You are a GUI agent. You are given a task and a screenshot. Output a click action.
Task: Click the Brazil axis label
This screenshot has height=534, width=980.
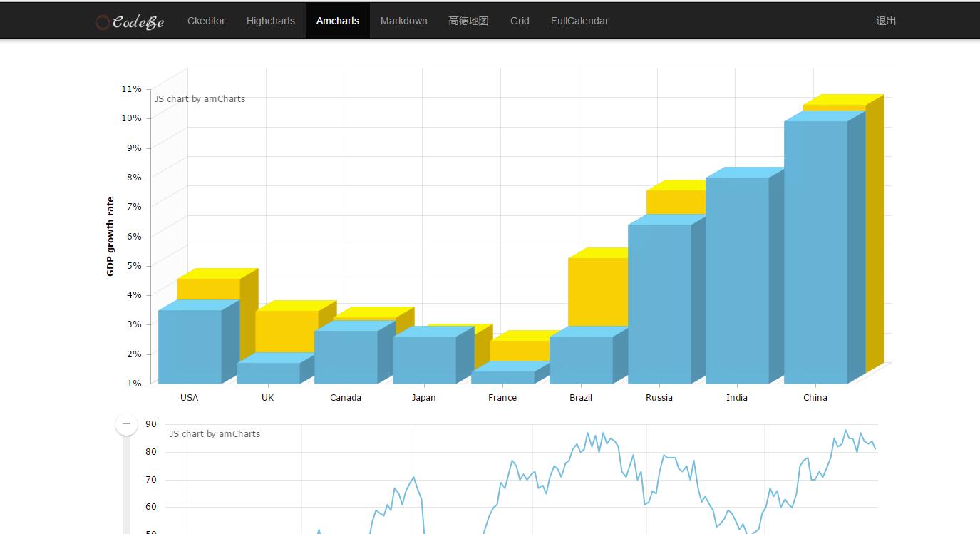point(581,398)
